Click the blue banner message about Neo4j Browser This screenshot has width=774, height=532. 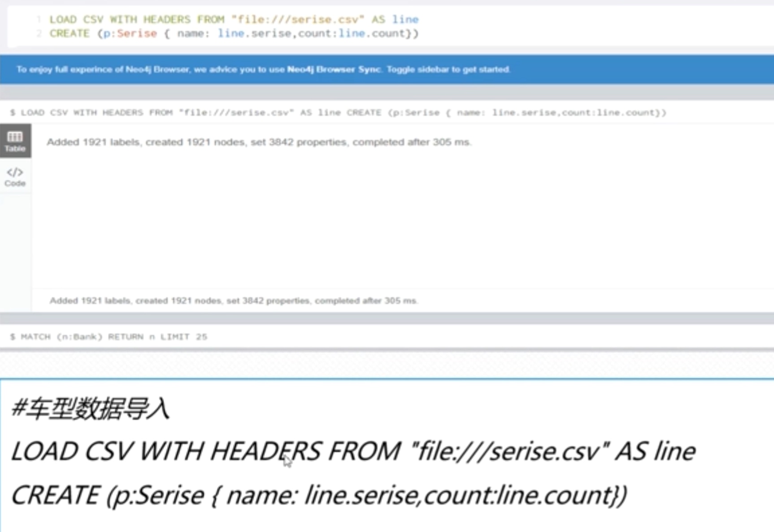click(x=263, y=70)
